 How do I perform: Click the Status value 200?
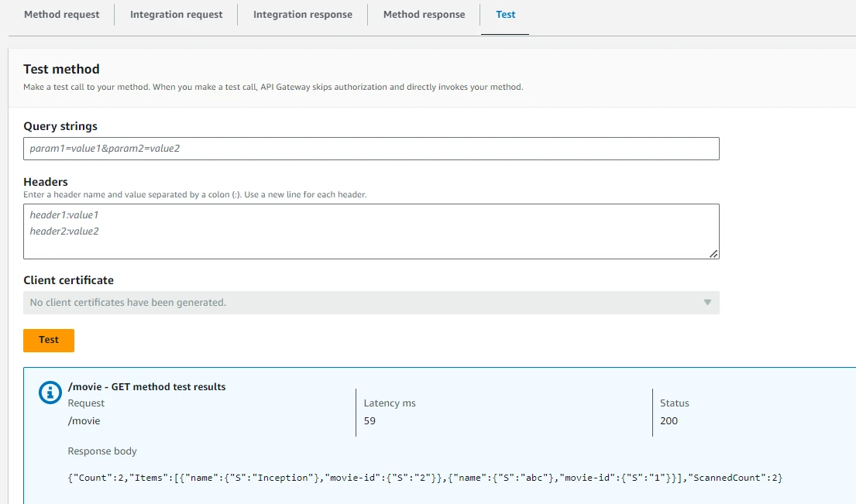coord(669,421)
